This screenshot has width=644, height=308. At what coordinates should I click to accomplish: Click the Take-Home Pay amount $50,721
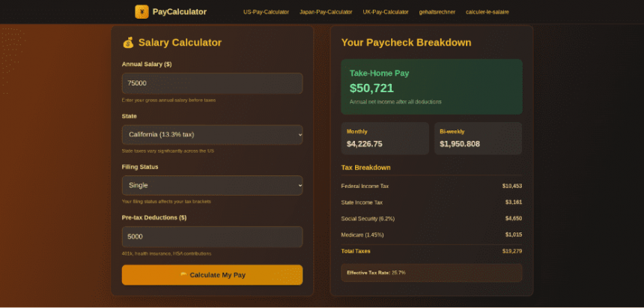tap(371, 88)
